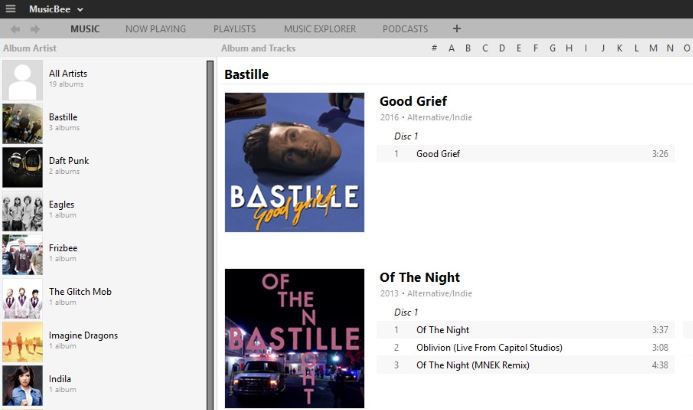693x410 pixels.
Task: Select All Artists in the artist list
Action: coord(103,80)
